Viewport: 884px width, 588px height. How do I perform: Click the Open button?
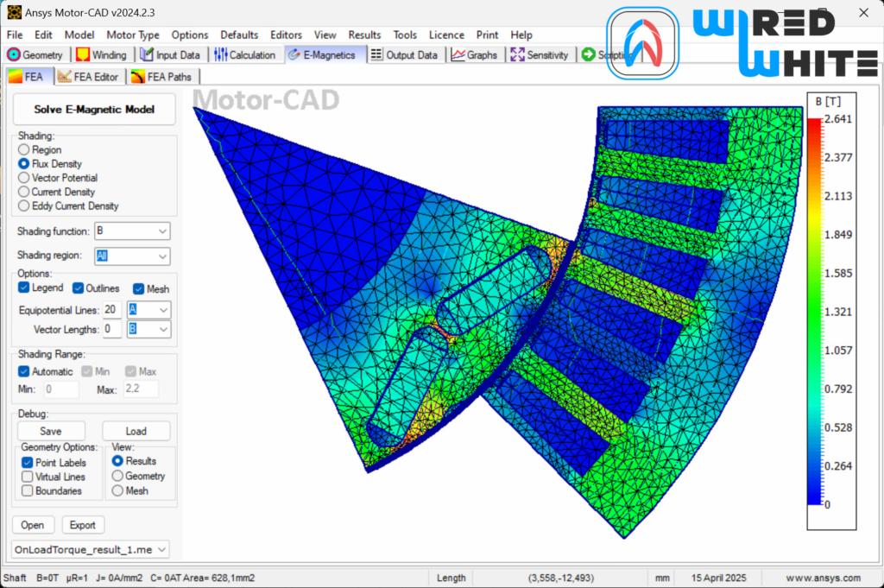(x=33, y=525)
